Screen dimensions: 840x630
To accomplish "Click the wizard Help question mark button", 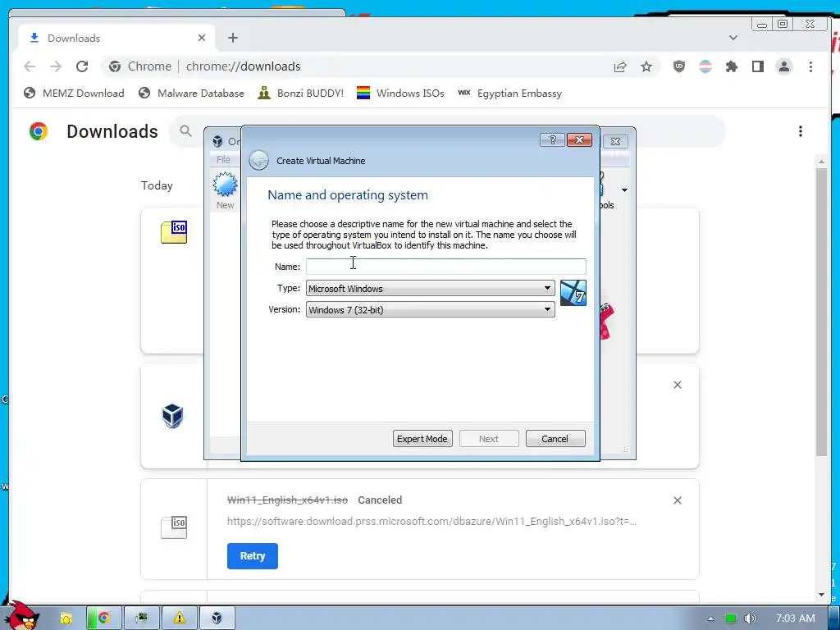I will (552, 140).
